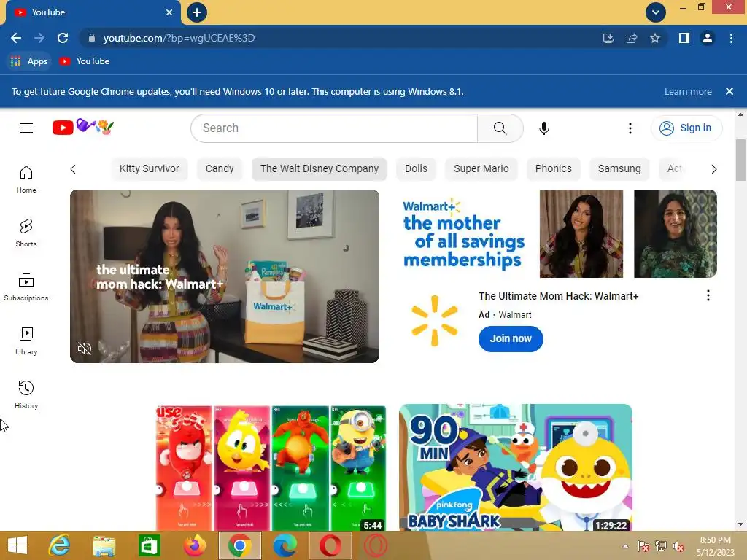Click the Walmart+ savings memberships banner
This screenshot has height=560, width=747.
(x=560, y=233)
